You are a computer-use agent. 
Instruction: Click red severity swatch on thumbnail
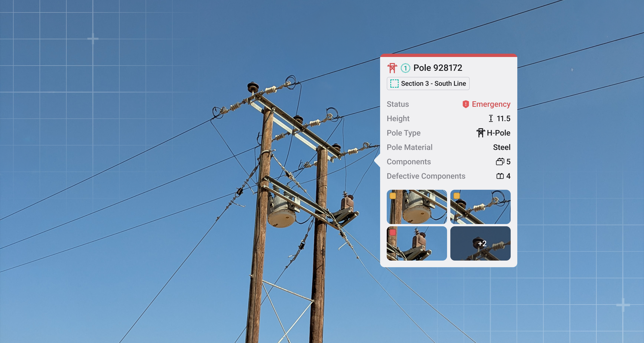pyautogui.click(x=393, y=232)
